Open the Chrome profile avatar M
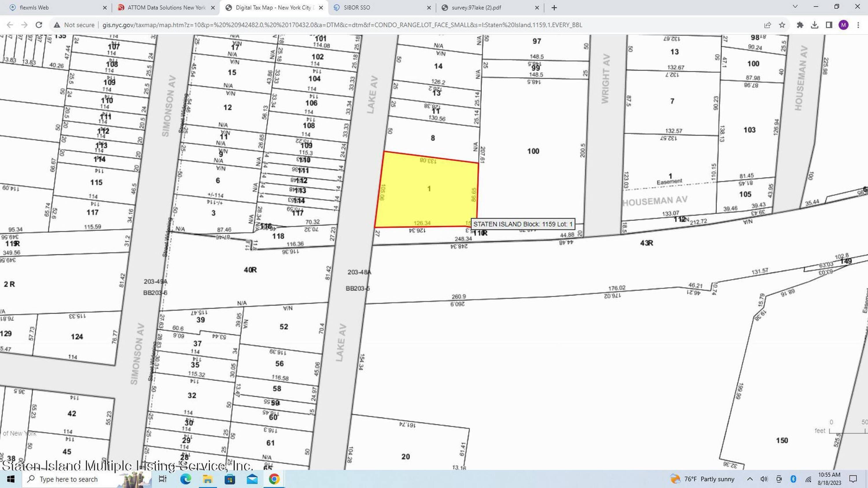 click(843, 25)
